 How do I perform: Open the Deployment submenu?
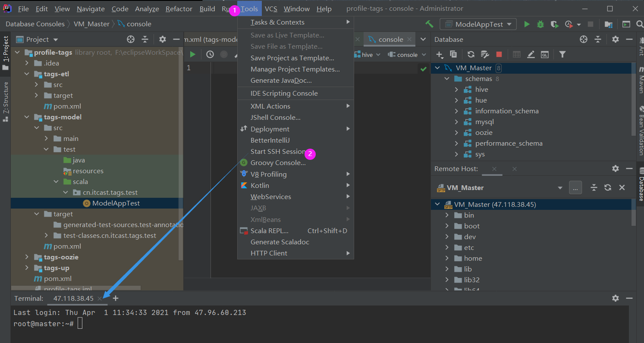point(295,129)
